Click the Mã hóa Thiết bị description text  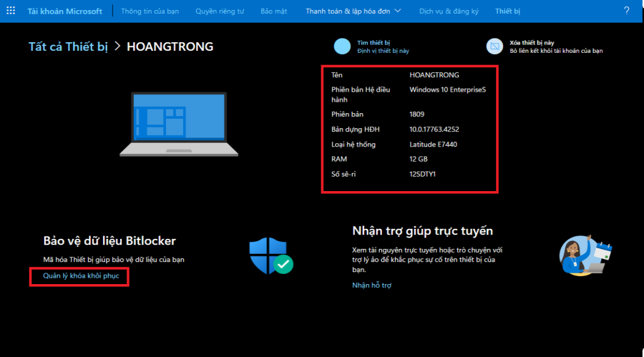(x=114, y=260)
